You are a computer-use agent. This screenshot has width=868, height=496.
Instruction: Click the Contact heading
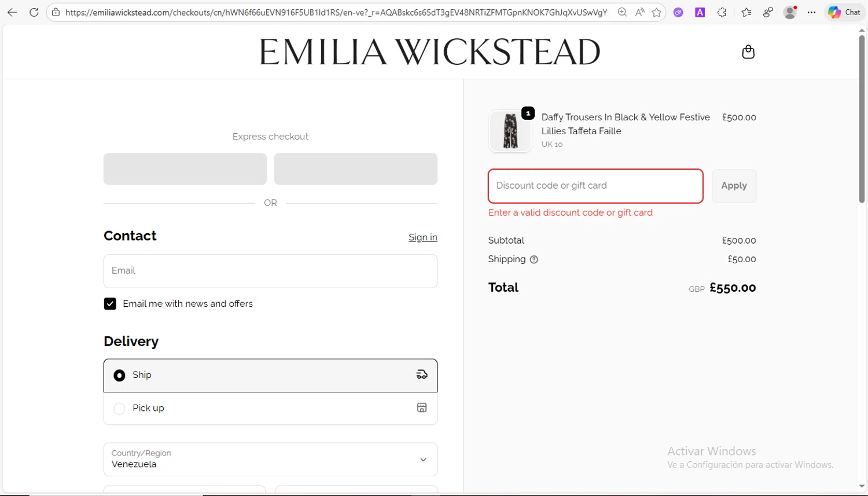coord(130,236)
